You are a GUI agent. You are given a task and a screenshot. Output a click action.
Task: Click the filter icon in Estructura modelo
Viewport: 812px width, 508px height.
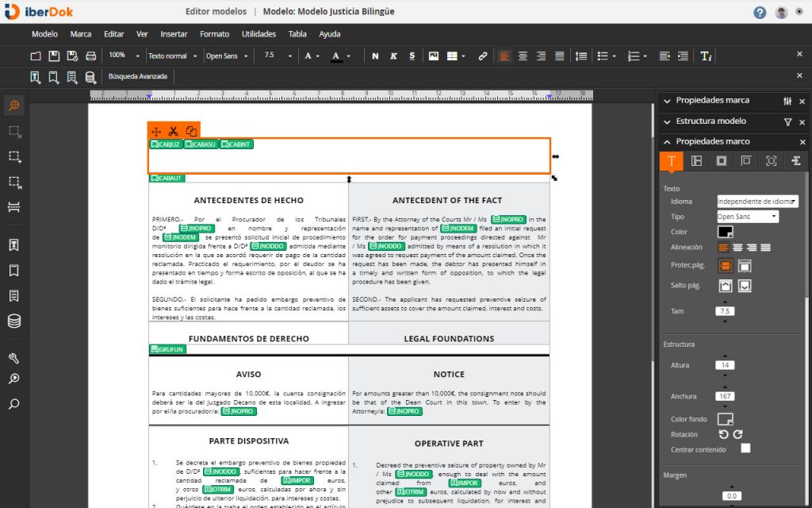coord(787,121)
